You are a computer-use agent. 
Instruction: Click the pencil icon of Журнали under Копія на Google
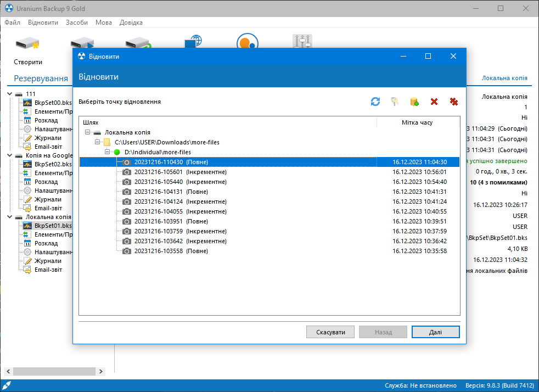pos(27,199)
